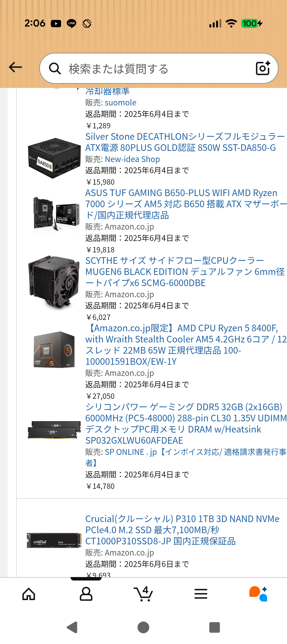This screenshot has height=644, width=287.
Task: Tap the Android home circle button
Action: (143, 628)
